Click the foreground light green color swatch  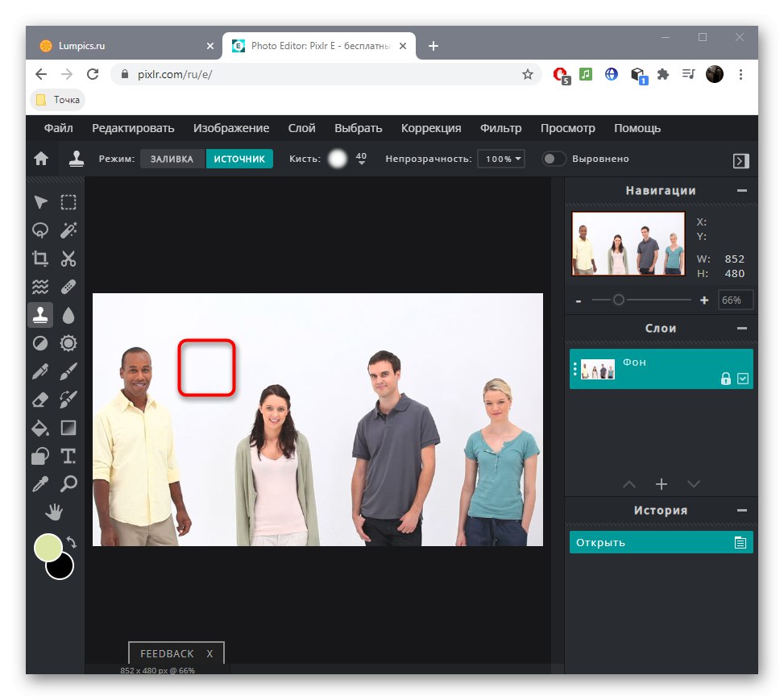48,548
